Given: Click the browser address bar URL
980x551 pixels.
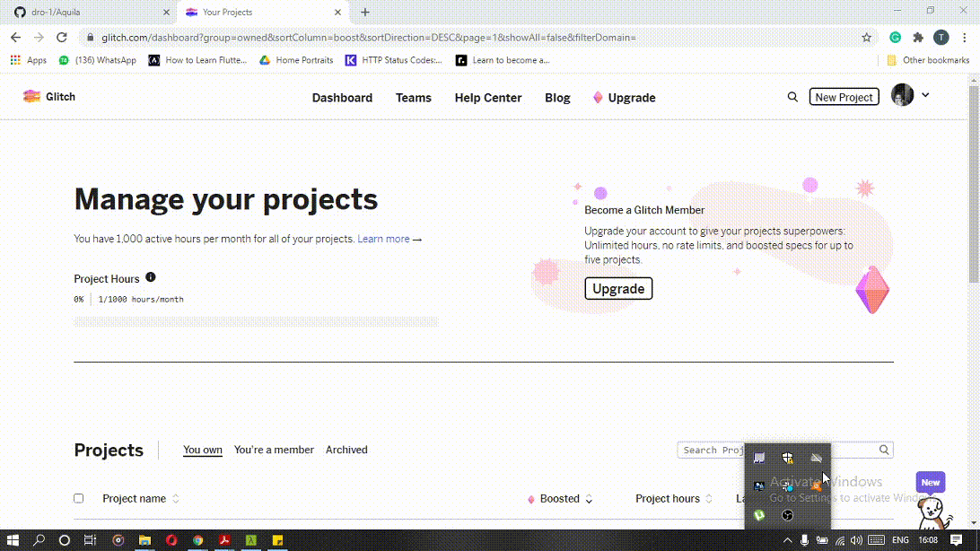Looking at the screenshot, I should pyautogui.click(x=369, y=38).
